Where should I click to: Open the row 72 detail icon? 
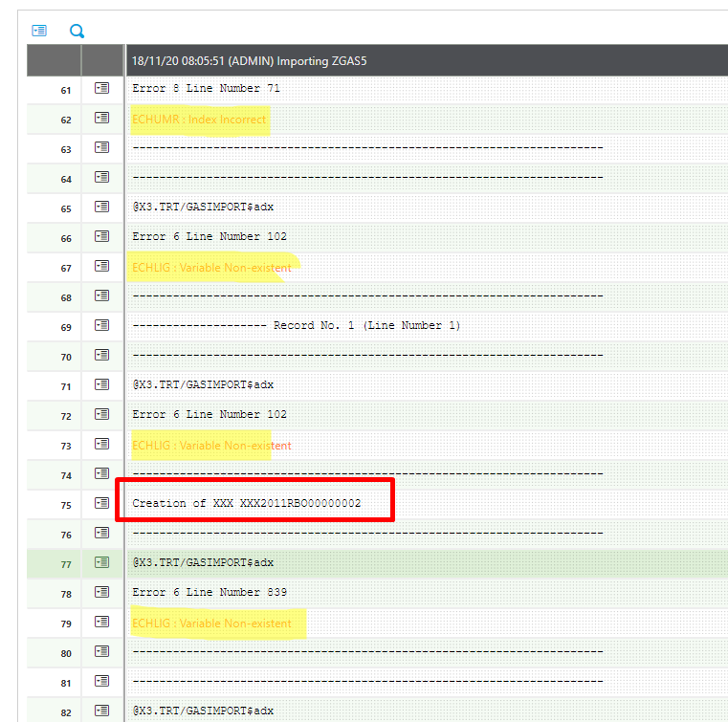pyautogui.click(x=102, y=414)
